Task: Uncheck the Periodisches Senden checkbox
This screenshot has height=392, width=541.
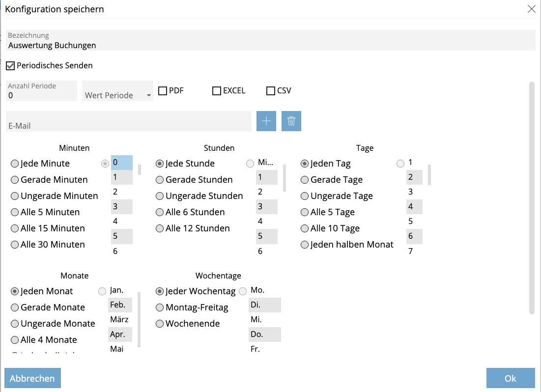Action: tap(10, 65)
